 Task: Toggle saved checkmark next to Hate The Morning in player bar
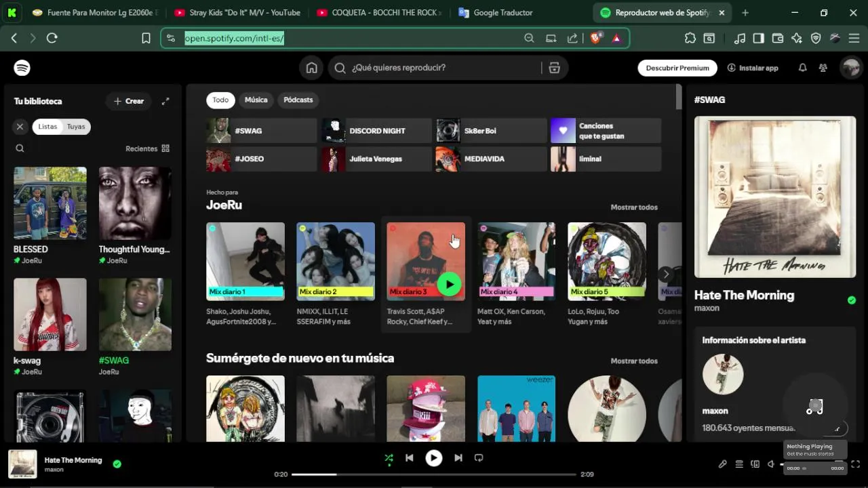(x=117, y=464)
